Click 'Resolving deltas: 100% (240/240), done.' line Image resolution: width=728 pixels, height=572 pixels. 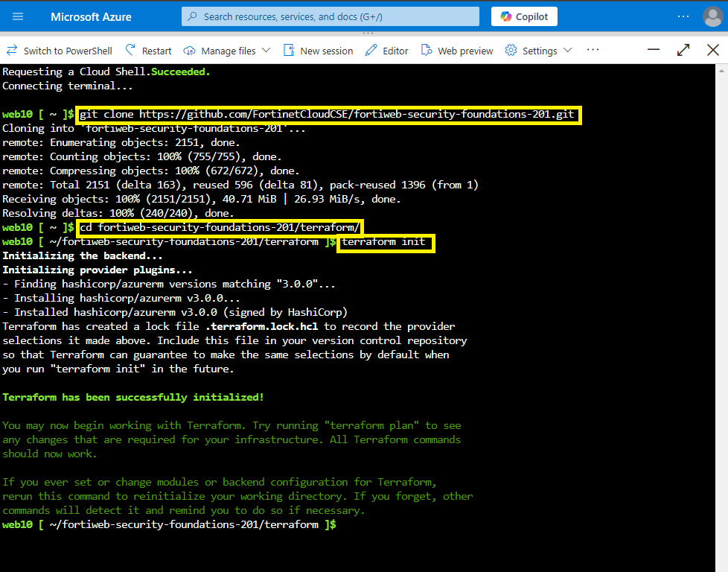coord(118,213)
